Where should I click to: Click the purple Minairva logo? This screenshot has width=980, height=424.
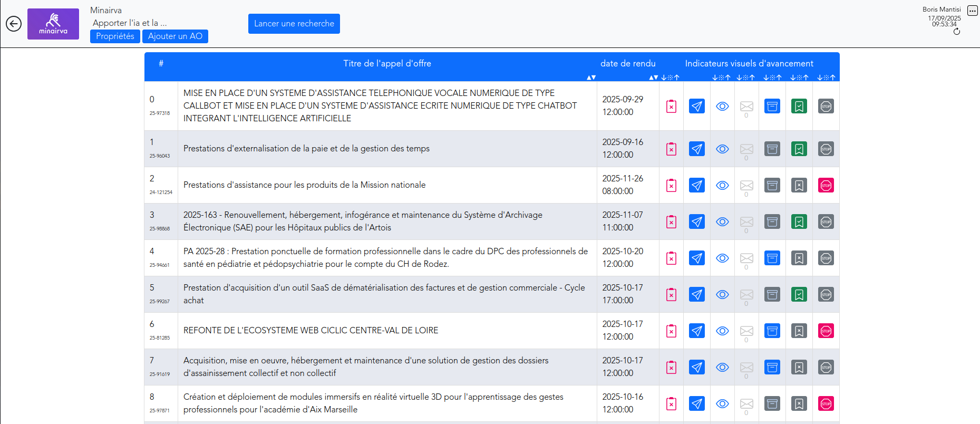(53, 24)
